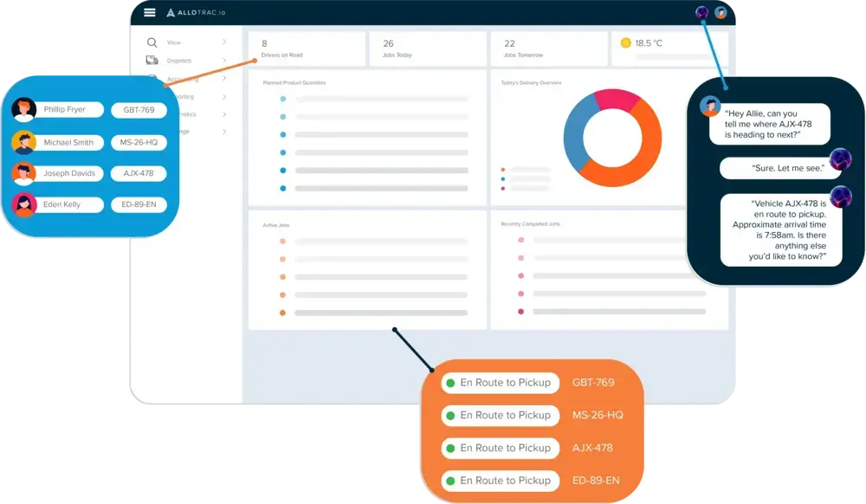The height and width of the screenshot is (504, 866).
Task: Click green status dot beside GBT-769
Action: click(450, 383)
